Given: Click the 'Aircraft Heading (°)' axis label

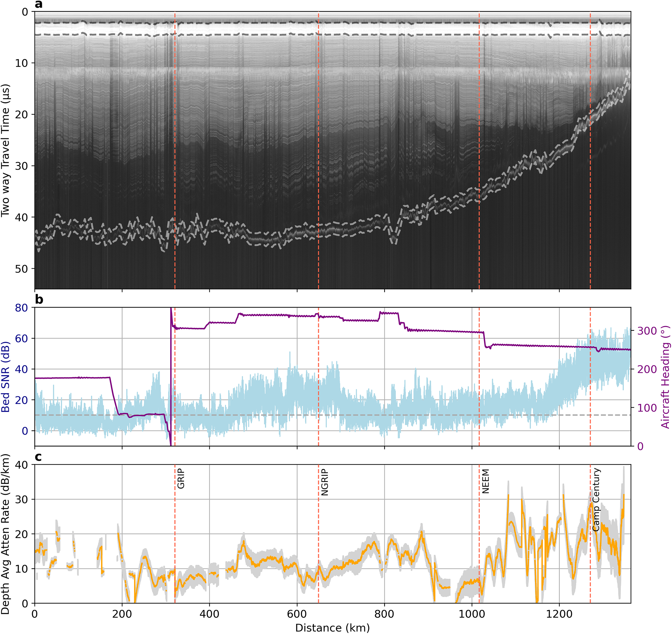Looking at the screenshot, I should click(665, 377).
